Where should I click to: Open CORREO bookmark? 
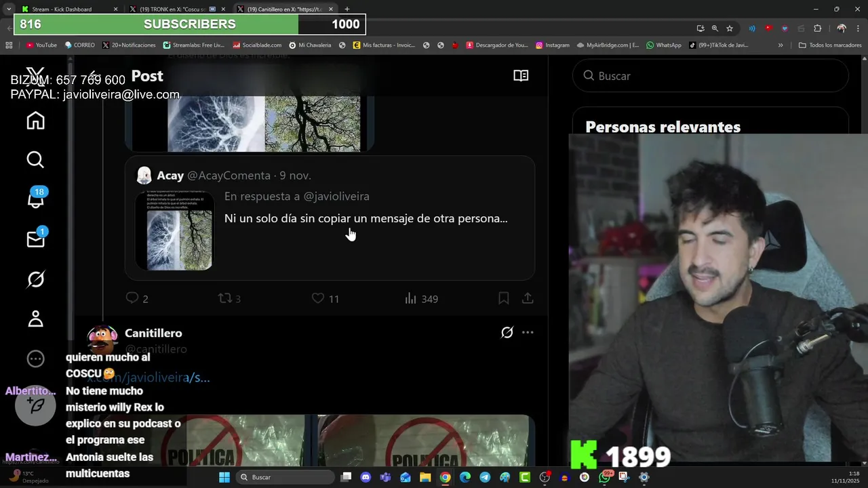point(79,45)
